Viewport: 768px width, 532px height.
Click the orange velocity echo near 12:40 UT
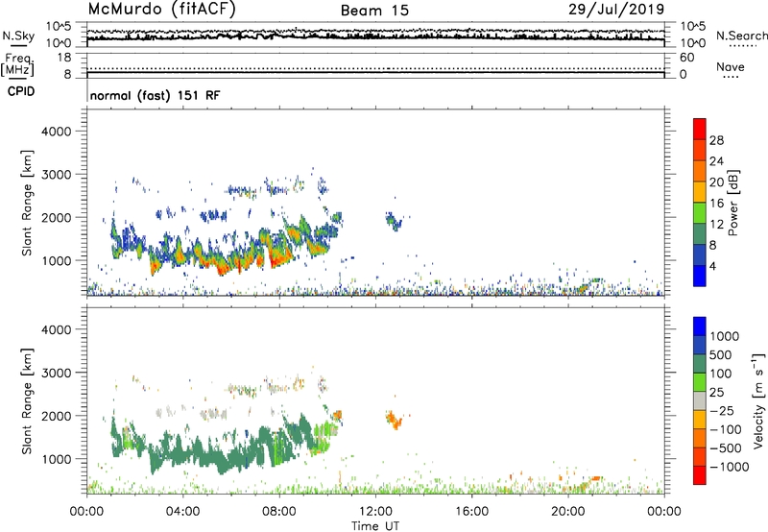pyautogui.click(x=394, y=420)
